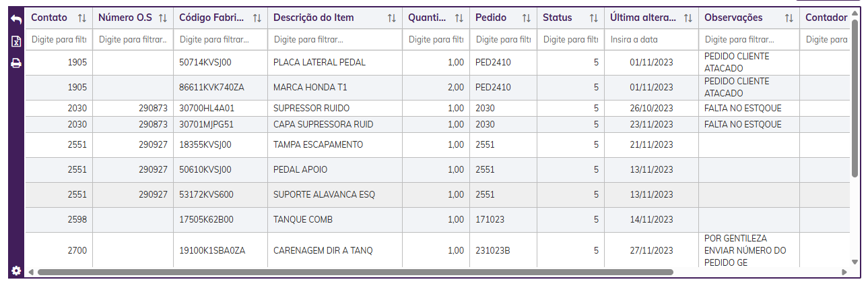
Task: Sort by Status column arrows
Action: [x=593, y=18]
